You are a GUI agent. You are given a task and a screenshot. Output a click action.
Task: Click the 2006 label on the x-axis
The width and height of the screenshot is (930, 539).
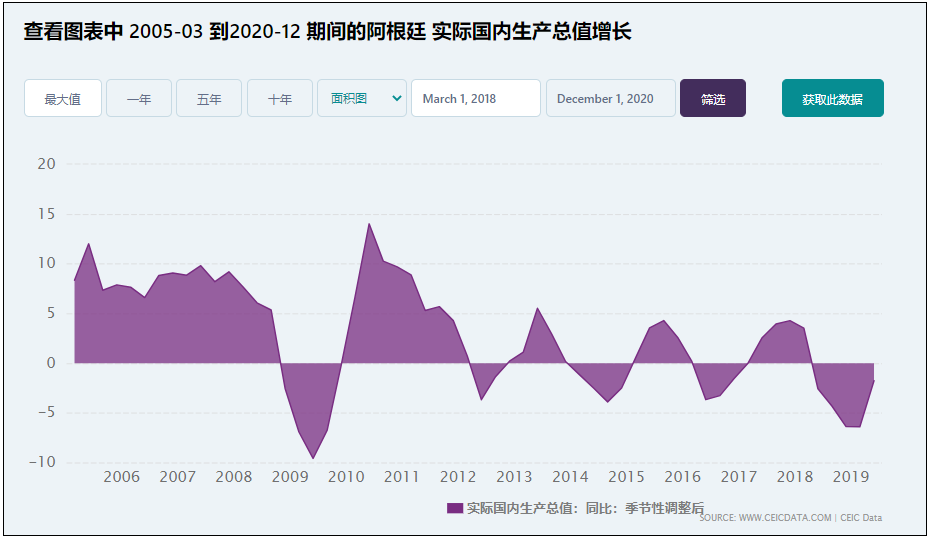coord(121,477)
